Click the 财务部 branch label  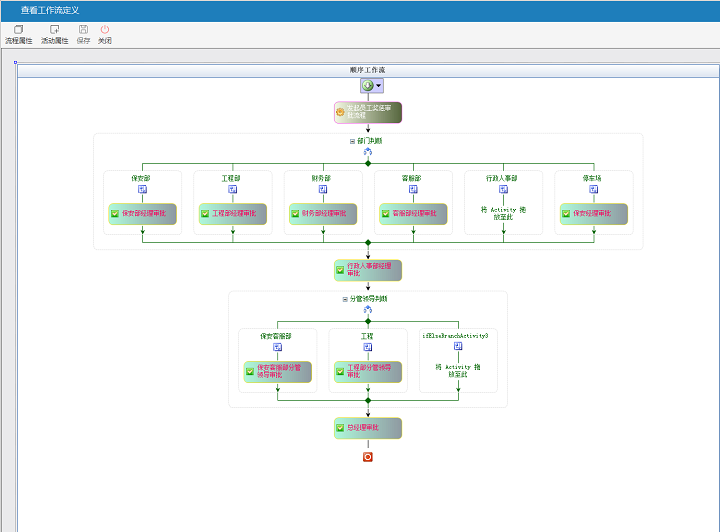point(321,178)
